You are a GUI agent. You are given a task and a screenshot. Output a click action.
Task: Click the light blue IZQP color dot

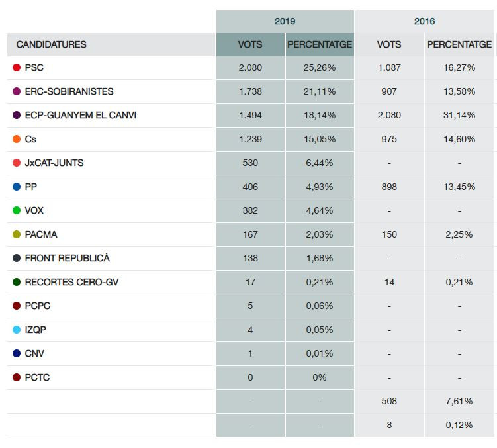click(x=17, y=330)
